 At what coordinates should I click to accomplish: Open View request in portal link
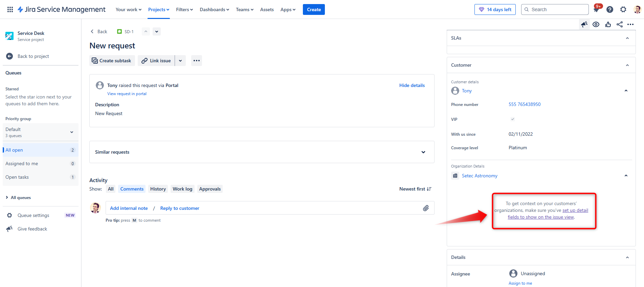pyautogui.click(x=127, y=94)
